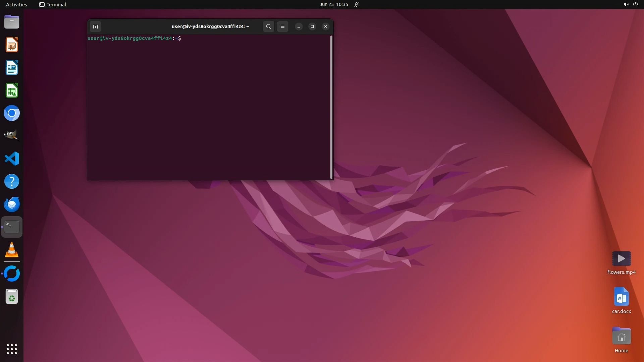Launch LibreOffice Impress from the dock
Screen dimensions: 644x362
click(x=12, y=45)
